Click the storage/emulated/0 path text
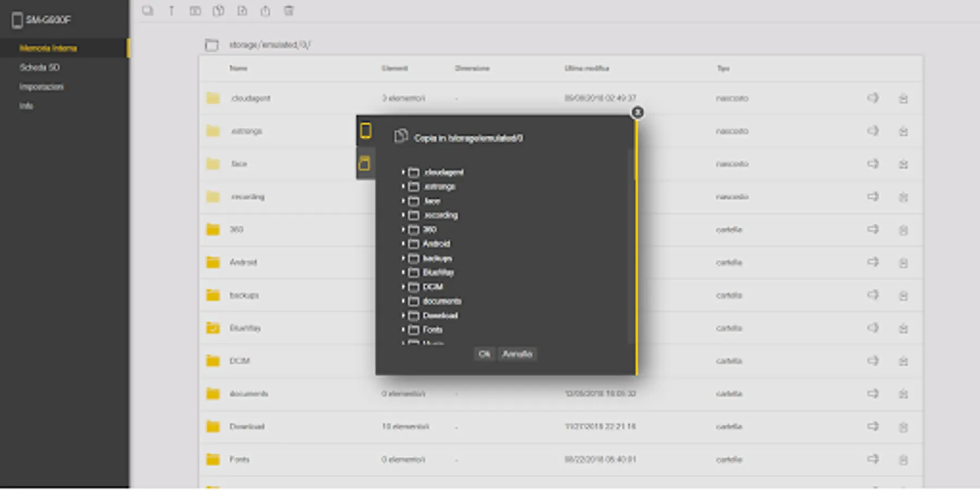This screenshot has width=980, height=490. (269, 45)
